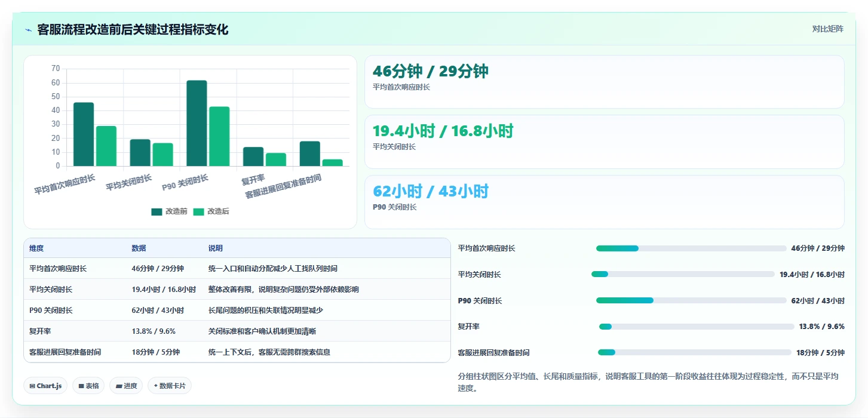Click the 对比矩阵 label in header
This screenshot has width=868, height=418.
(827, 29)
